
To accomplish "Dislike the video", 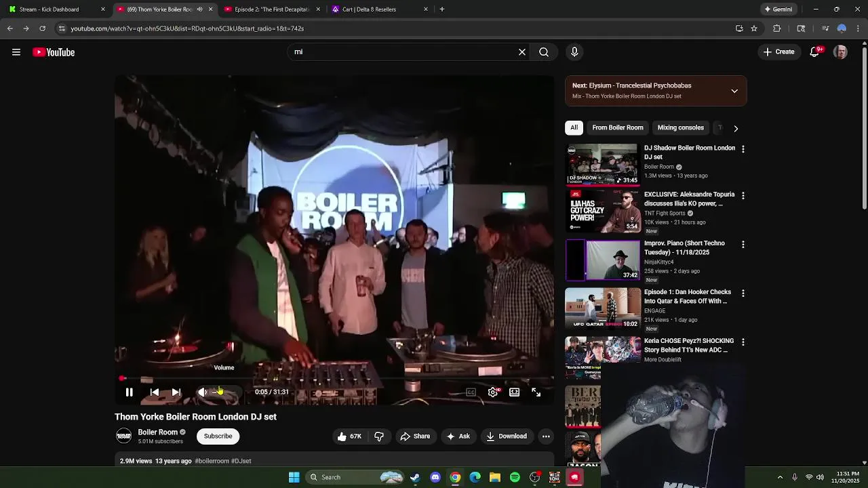I will (x=379, y=436).
